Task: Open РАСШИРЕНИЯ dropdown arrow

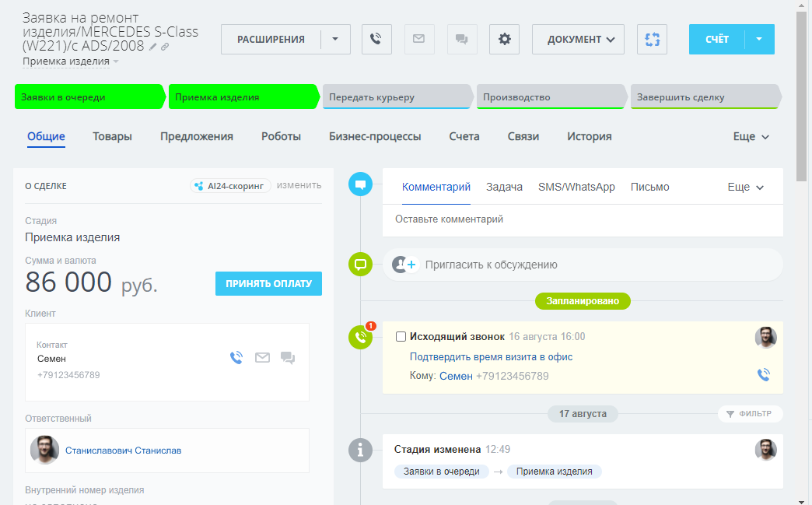Action: (335, 40)
